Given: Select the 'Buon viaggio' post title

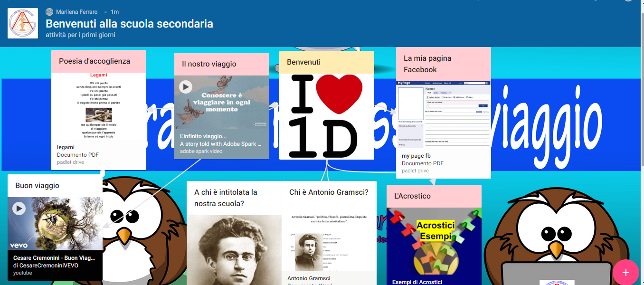Looking at the screenshot, I should click(x=37, y=185).
